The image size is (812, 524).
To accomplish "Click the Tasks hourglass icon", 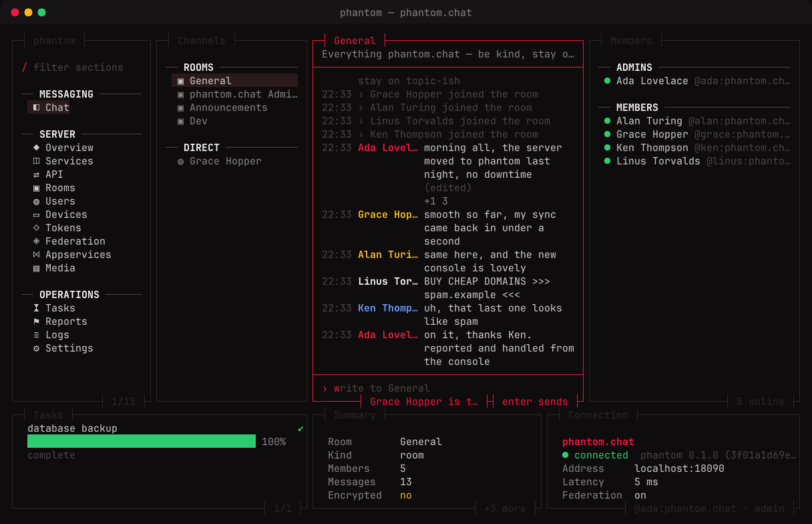I will click(x=36, y=308).
